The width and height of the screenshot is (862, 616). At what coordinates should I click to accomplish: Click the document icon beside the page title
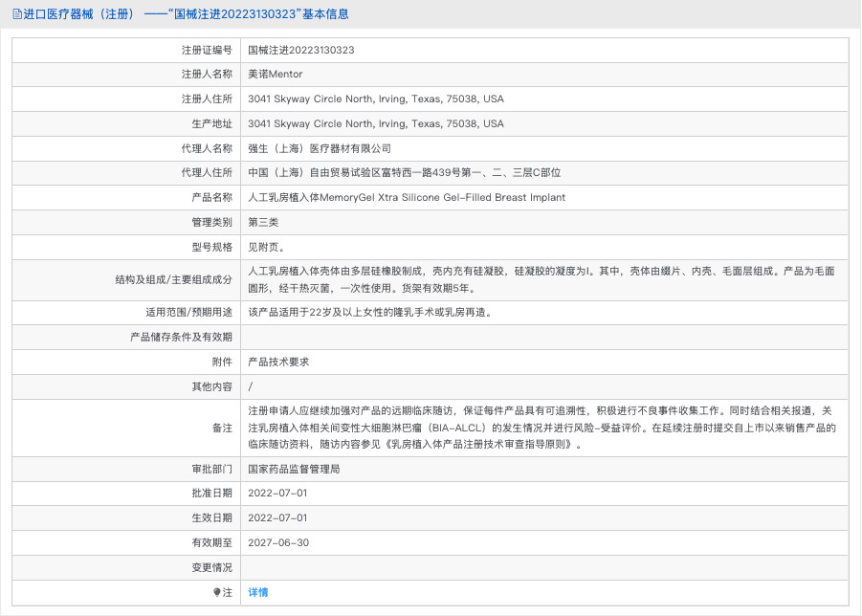coord(16,14)
